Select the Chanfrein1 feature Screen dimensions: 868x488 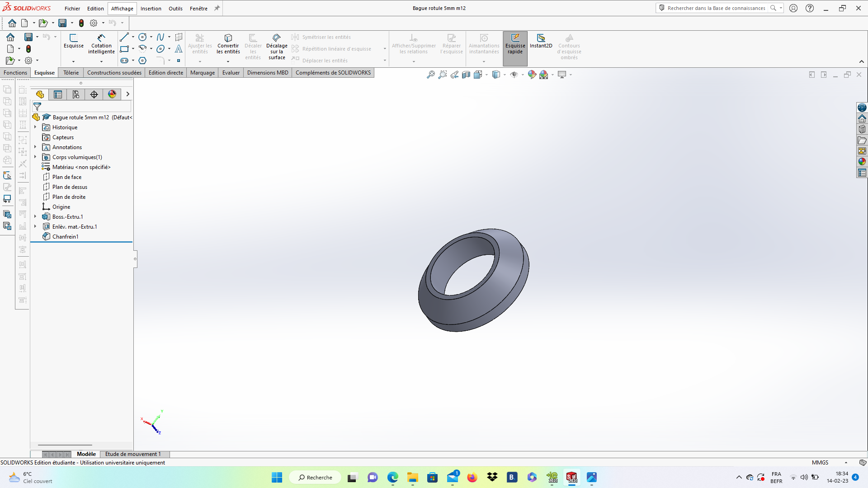66,237
